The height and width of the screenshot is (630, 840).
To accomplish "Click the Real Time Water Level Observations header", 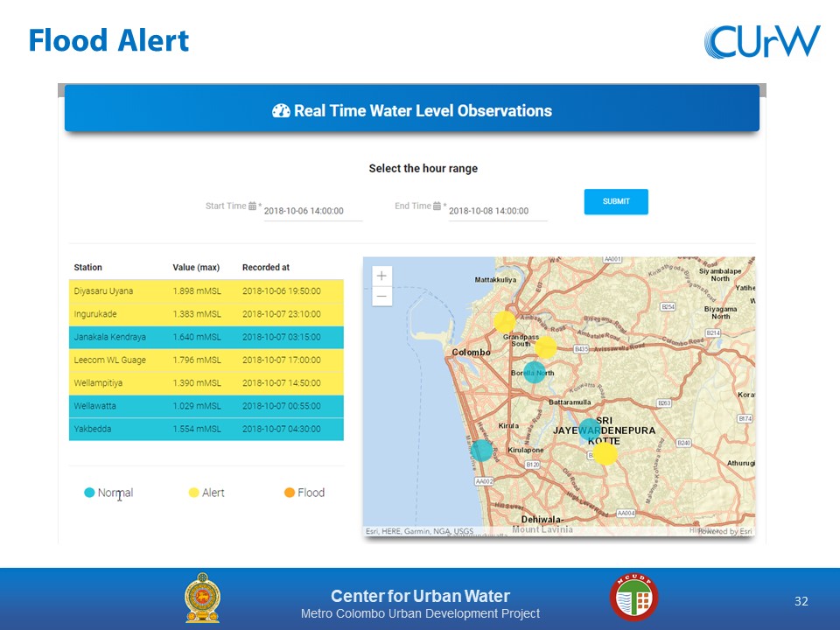I will tap(412, 108).
